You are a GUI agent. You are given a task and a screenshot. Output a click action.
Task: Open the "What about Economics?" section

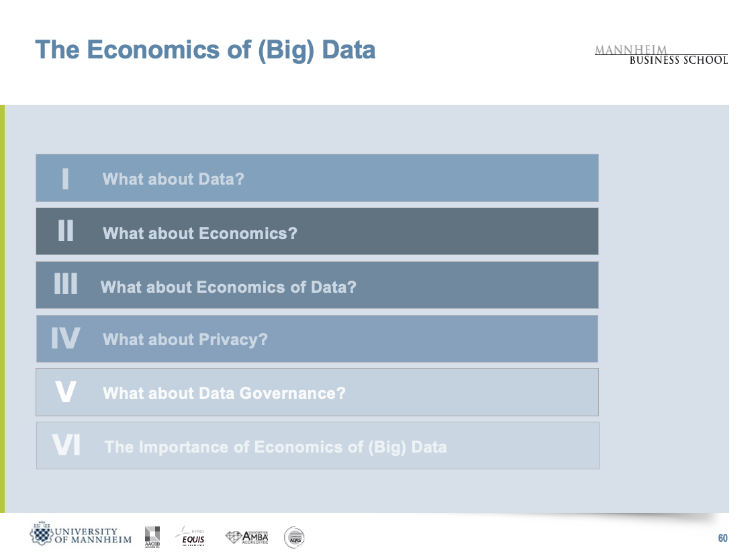click(x=199, y=234)
